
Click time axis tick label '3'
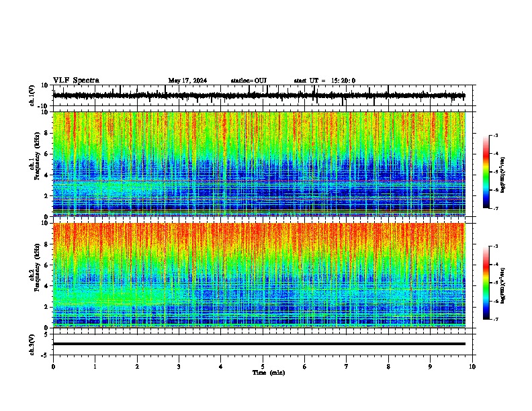tap(179, 367)
